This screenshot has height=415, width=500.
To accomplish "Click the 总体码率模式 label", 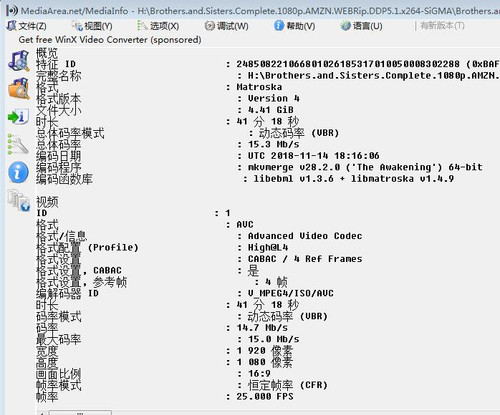I will click(70, 133).
